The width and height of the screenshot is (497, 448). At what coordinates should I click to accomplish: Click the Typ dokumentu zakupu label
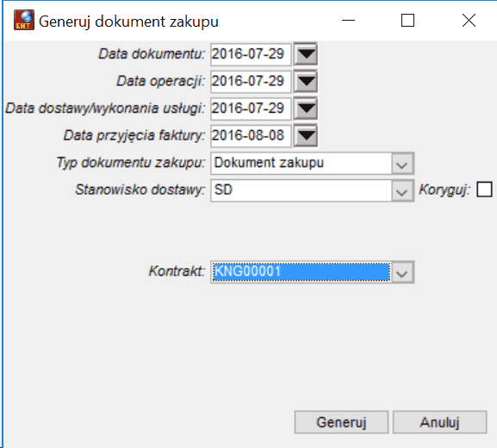pos(131,163)
